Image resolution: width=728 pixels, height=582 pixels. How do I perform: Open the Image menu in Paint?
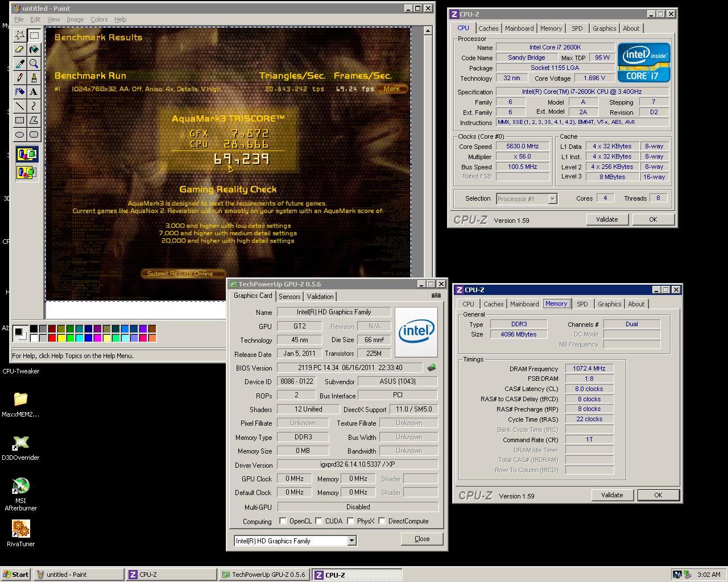click(x=75, y=19)
